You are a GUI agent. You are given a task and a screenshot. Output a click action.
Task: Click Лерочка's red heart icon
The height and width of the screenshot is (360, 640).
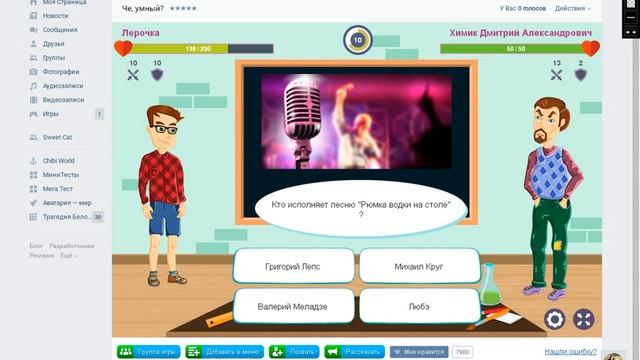pos(123,48)
